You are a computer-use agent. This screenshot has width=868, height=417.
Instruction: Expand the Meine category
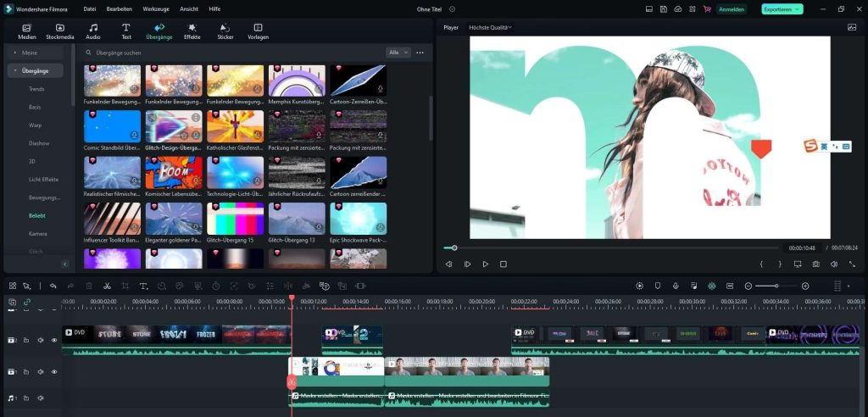pyautogui.click(x=35, y=53)
